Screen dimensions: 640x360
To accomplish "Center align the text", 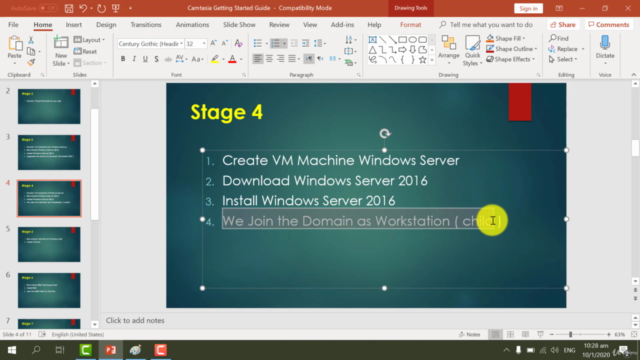I will pyautogui.click(x=269, y=59).
